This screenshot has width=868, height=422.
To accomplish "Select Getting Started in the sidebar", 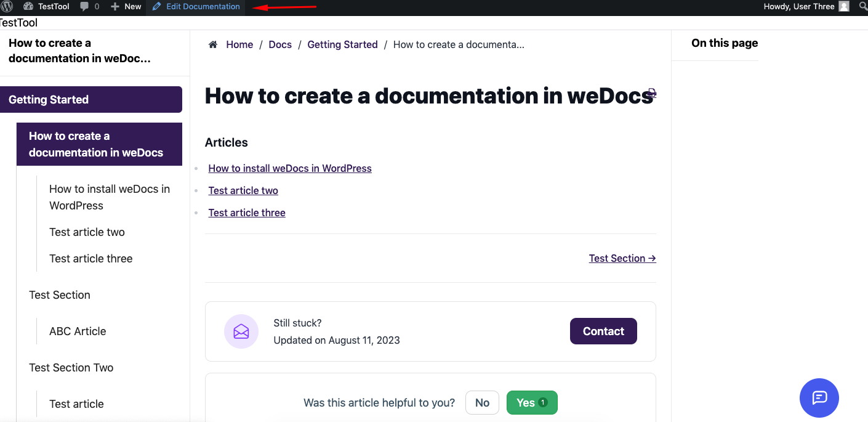I will 91,100.
